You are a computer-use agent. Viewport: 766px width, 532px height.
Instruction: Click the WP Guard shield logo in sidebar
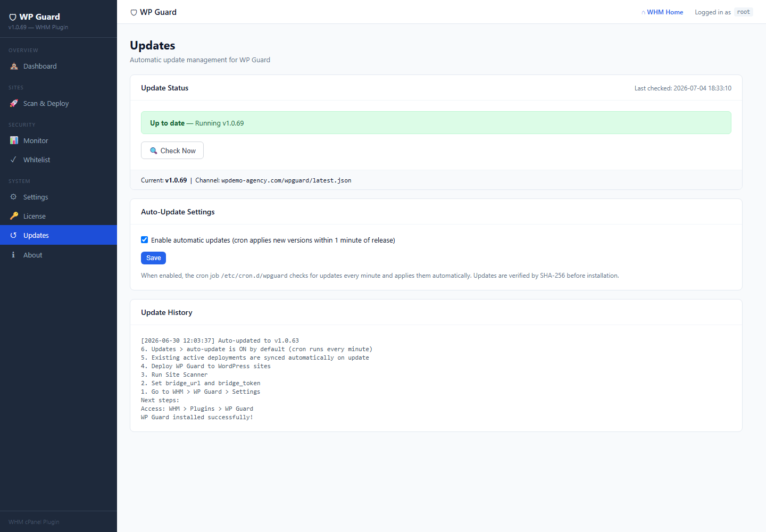(13, 17)
